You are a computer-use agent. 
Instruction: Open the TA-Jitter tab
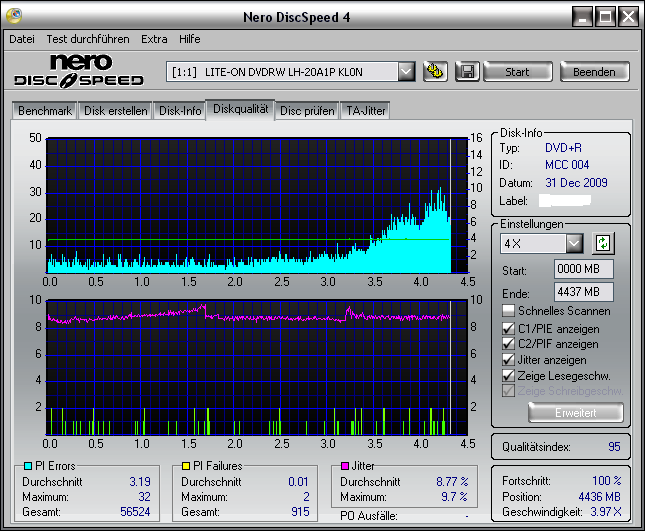click(365, 111)
